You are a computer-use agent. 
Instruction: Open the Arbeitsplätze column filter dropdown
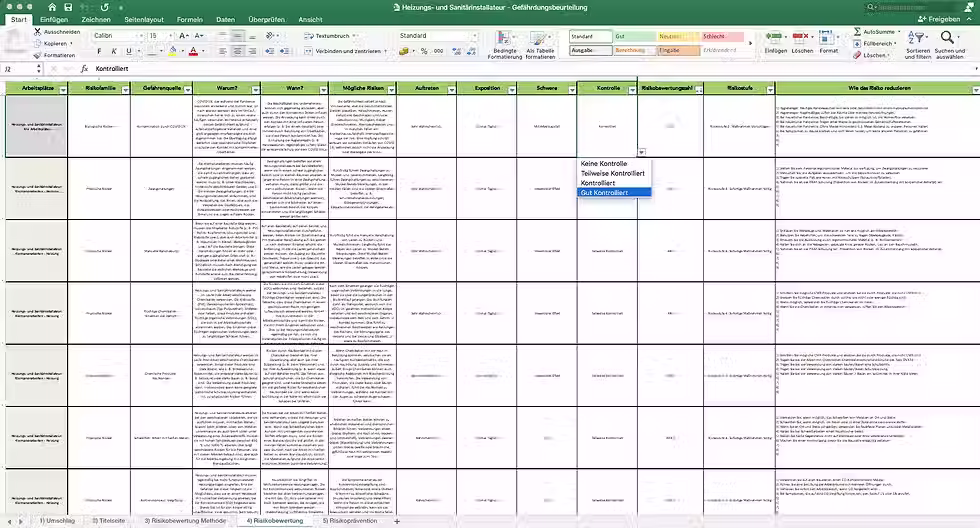(62, 90)
